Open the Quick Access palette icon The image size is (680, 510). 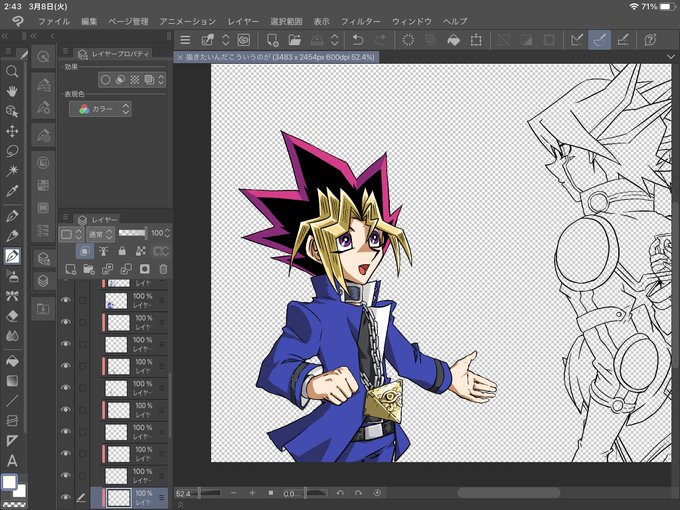tap(43, 56)
